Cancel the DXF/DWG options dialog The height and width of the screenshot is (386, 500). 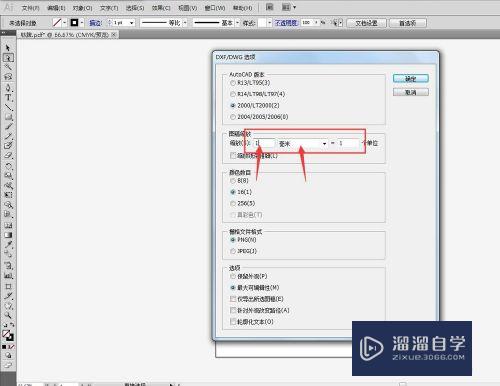click(411, 92)
